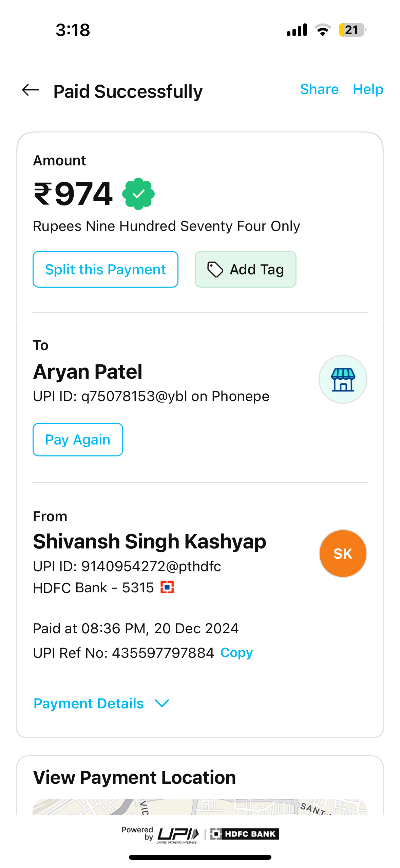Viewport: 400px width, 868px height.
Task: Tap the battery indicator in status bar
Action: (352, 30)
